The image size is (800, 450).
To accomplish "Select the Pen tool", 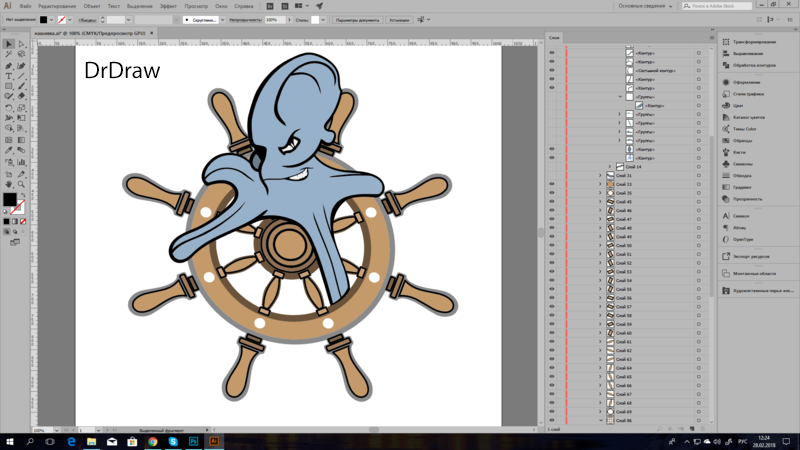I will tap(9, 66).
